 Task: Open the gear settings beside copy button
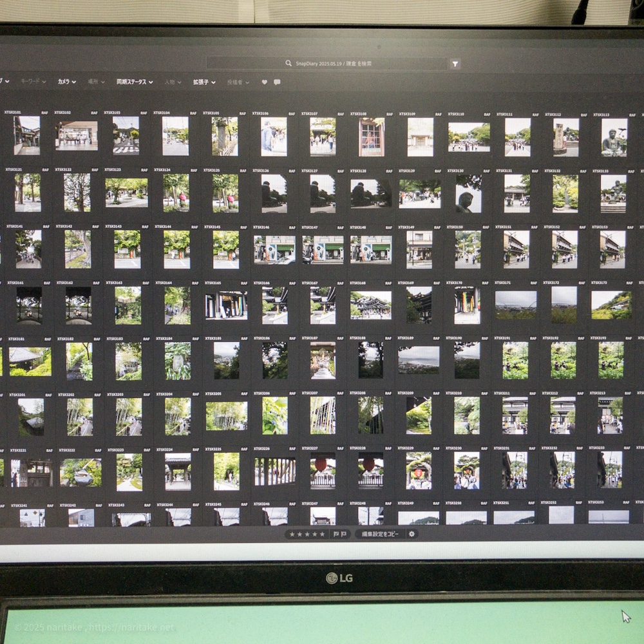pyautogui.click(x=412, y=534)
